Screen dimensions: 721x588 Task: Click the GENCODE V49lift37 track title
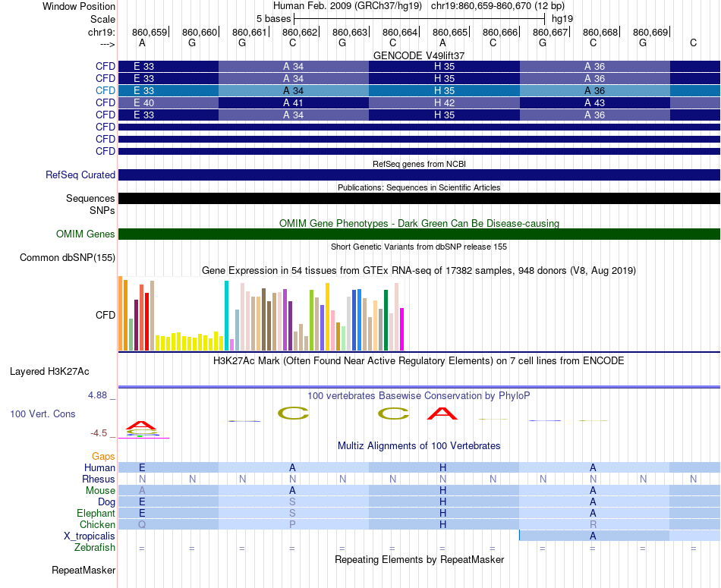pyautogui.click(x=419, y=55)
